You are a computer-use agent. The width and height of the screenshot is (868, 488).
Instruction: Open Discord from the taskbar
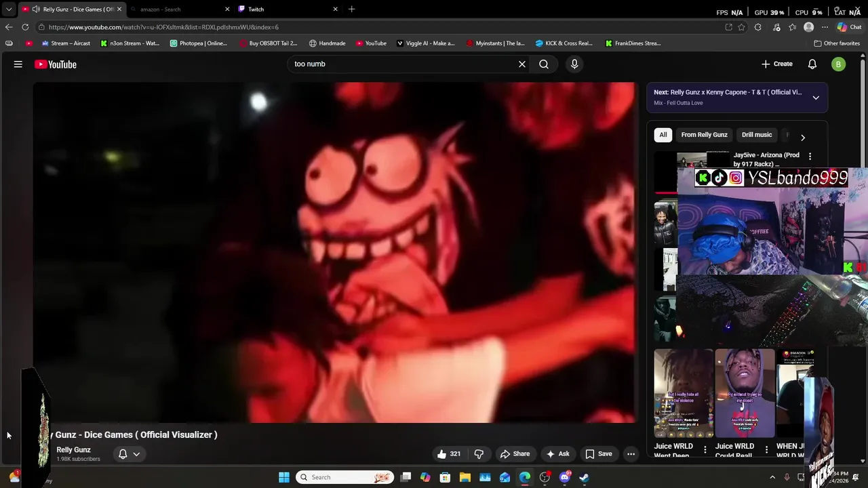(564, 477)
